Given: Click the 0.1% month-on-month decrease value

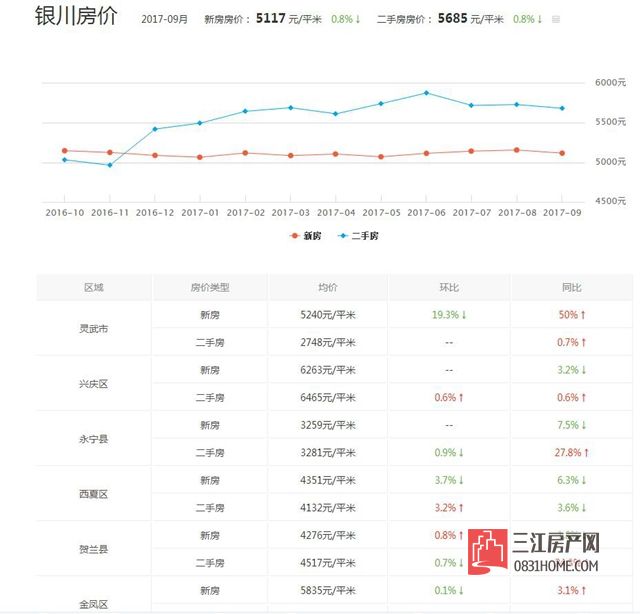Looking at the screenshot, I should (x=449, y=590).
